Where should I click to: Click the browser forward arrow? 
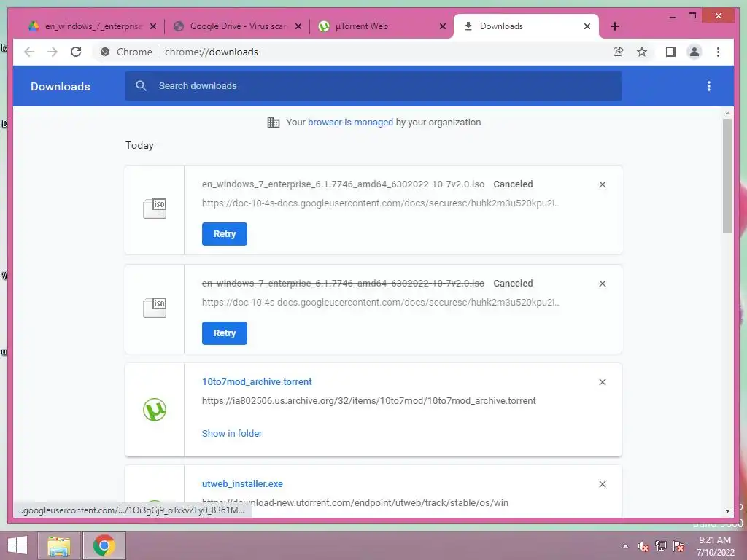click(53, 52)
